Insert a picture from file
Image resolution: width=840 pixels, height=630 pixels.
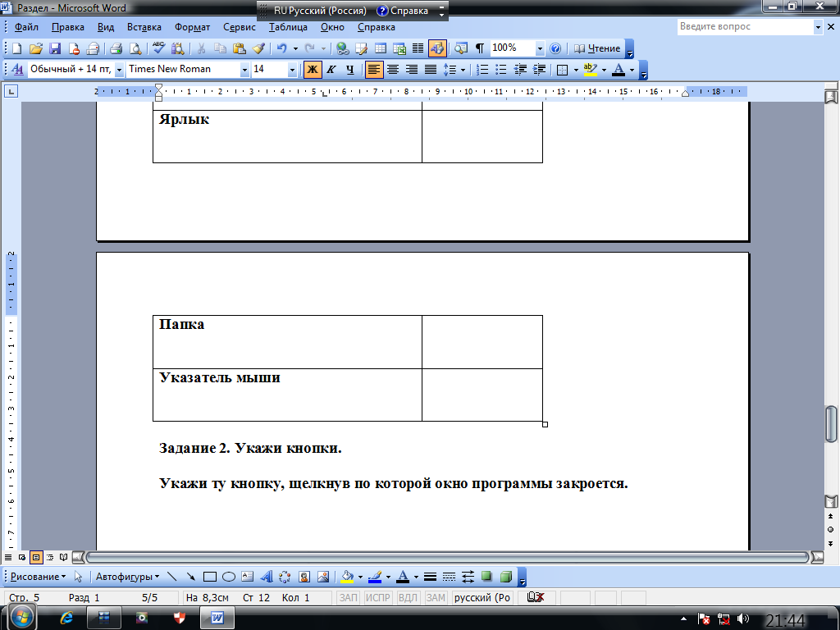coord(323,577)
